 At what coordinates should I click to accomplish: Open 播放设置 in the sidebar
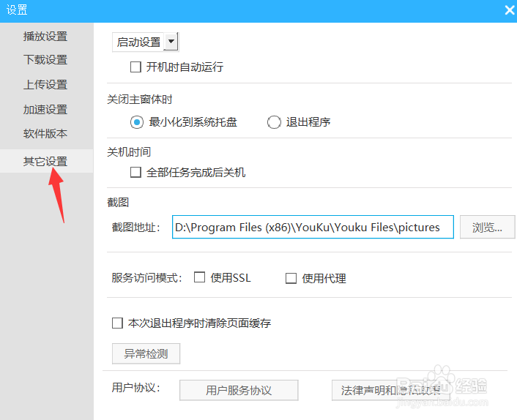tap(45, 37)
